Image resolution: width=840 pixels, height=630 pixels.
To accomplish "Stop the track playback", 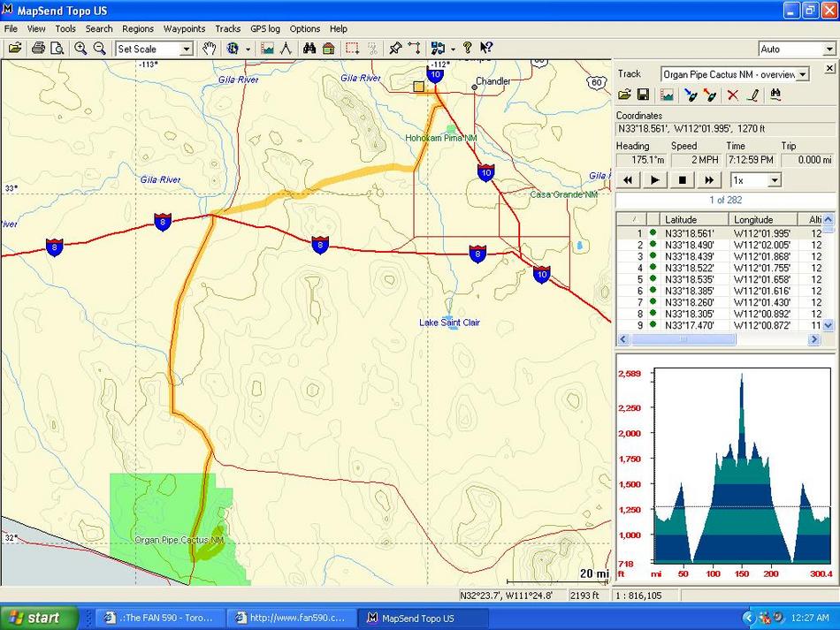I will coord(682,180).
